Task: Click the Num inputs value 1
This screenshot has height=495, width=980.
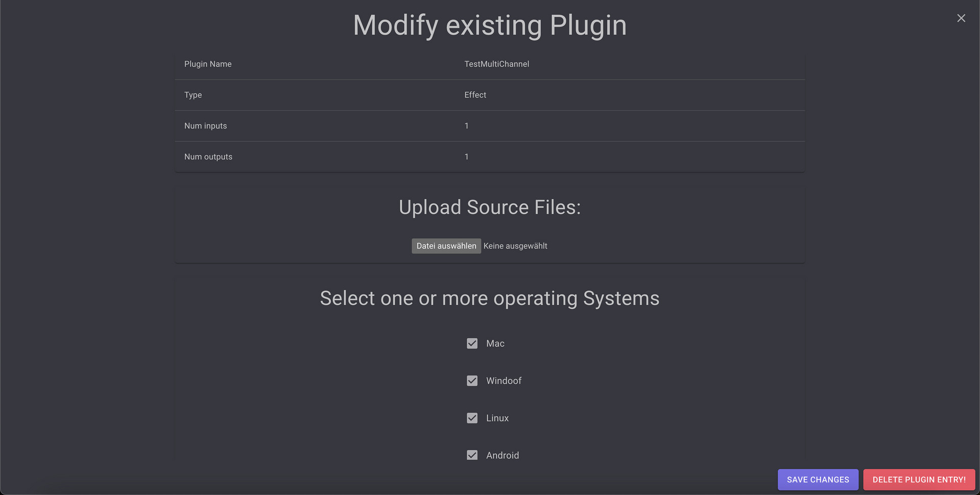Action: point(466,126)
